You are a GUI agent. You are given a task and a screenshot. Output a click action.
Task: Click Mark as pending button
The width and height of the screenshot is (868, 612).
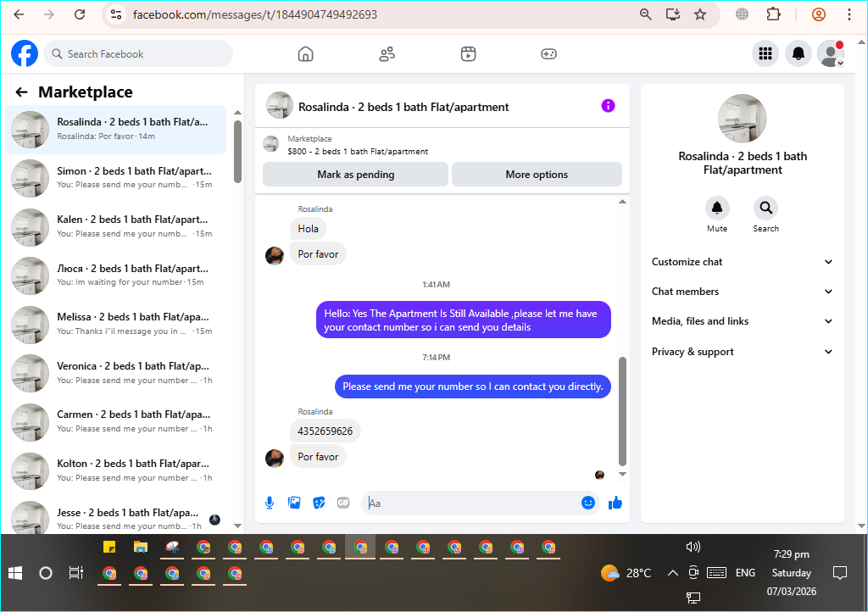355,175
